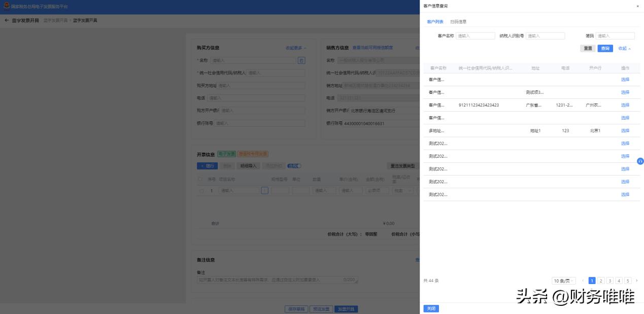The width and height of the screenshot is (644, 314).
Task: Click the 发票开具 button at the bottom
Action: point(347,308)
